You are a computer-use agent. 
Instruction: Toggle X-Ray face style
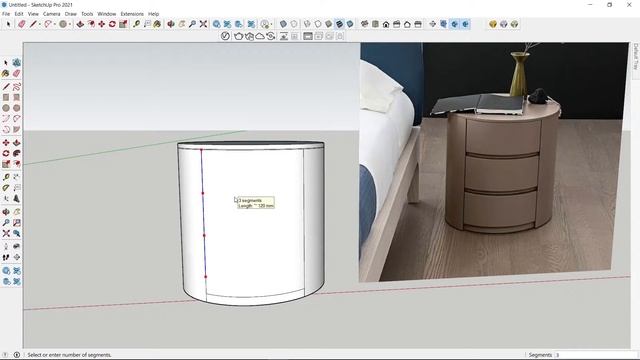[283, 24]
